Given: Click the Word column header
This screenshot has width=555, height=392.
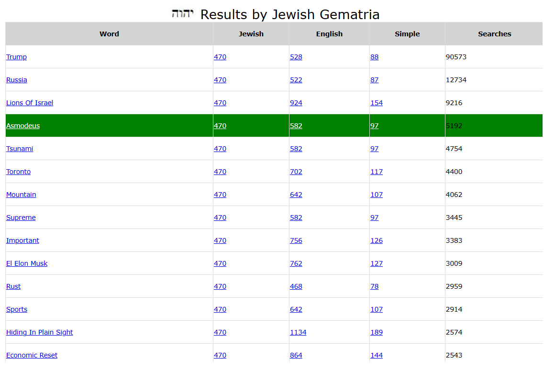Looking at the screenshot, I should pyautogui.click(x=110, y=34).
